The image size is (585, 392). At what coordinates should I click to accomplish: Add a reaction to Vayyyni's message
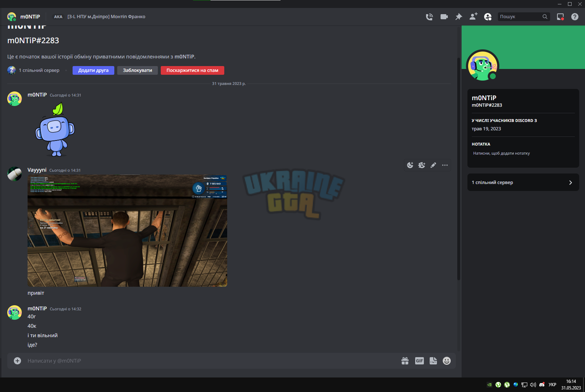(410, 165)
